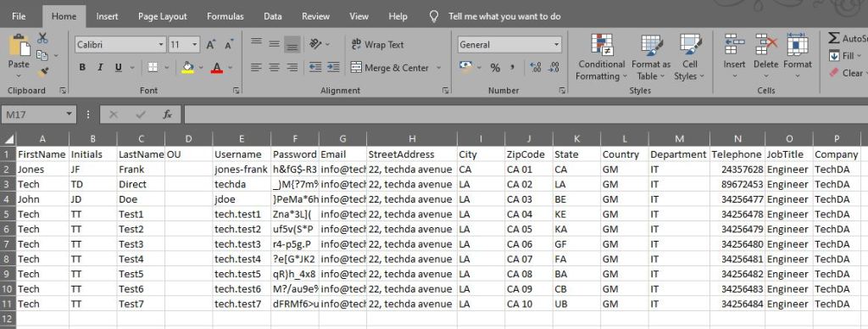868x329 pixels.
Task: Toggle underline formatting
Action: click(118, 68)
